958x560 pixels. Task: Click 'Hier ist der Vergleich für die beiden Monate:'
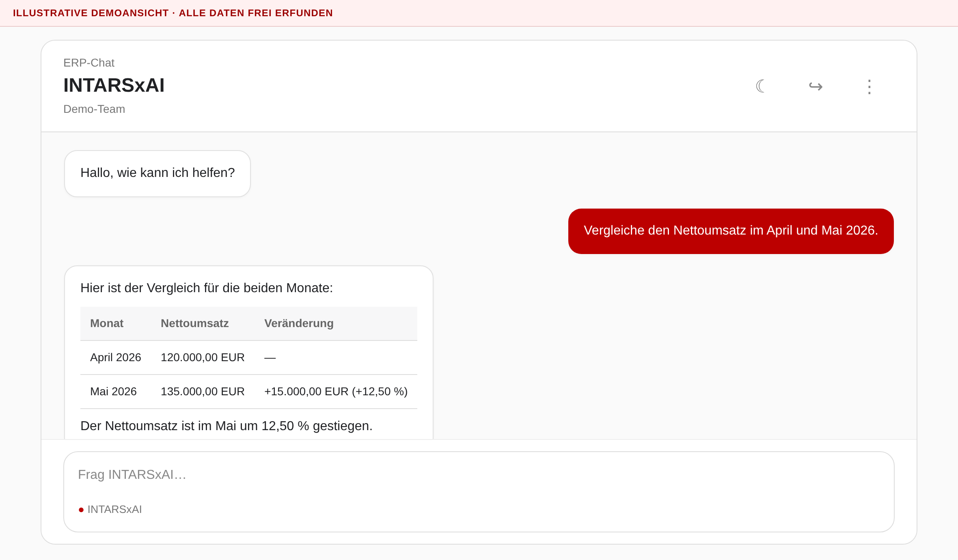pyautogui.click(x=207, y=288)
